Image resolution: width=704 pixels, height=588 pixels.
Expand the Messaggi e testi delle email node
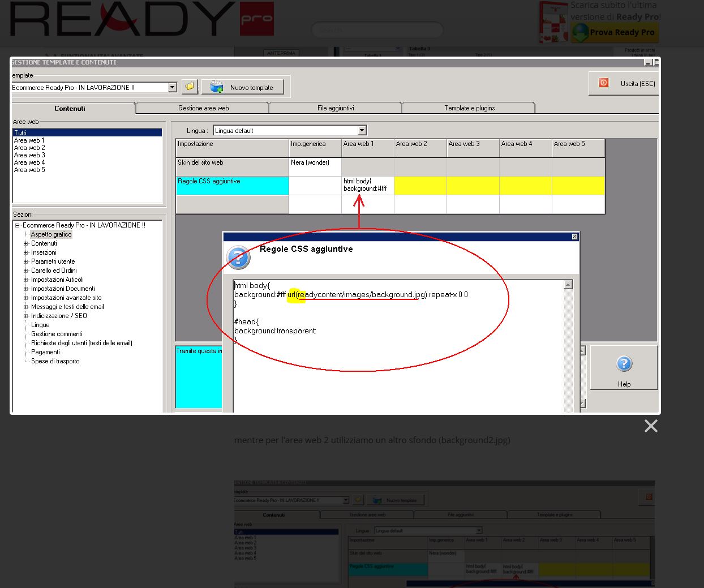click(25, 307)
